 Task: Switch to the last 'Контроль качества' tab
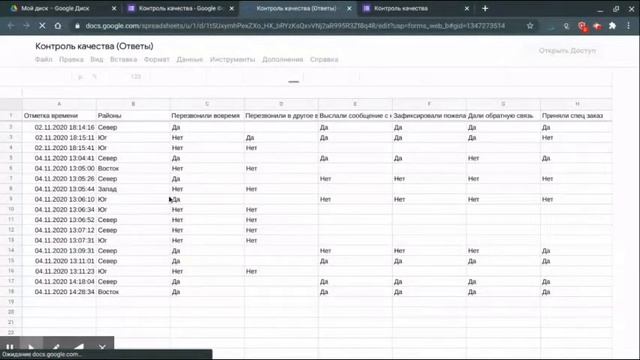click(401, 8)
